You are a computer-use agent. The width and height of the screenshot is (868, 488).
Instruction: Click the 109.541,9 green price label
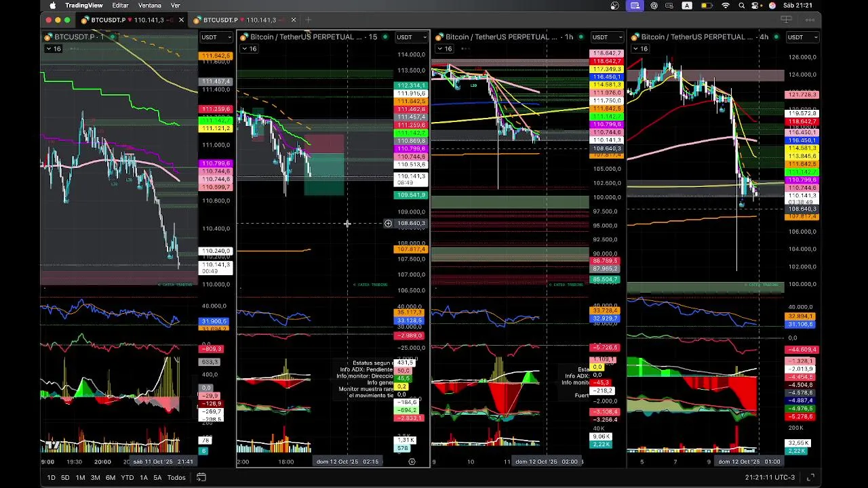(x=411, y=195)
